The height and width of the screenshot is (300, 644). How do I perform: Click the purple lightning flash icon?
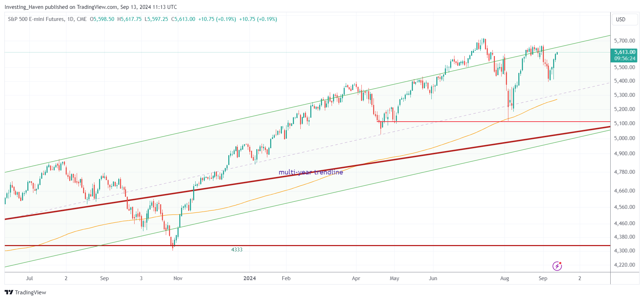(x=557, y=266)
